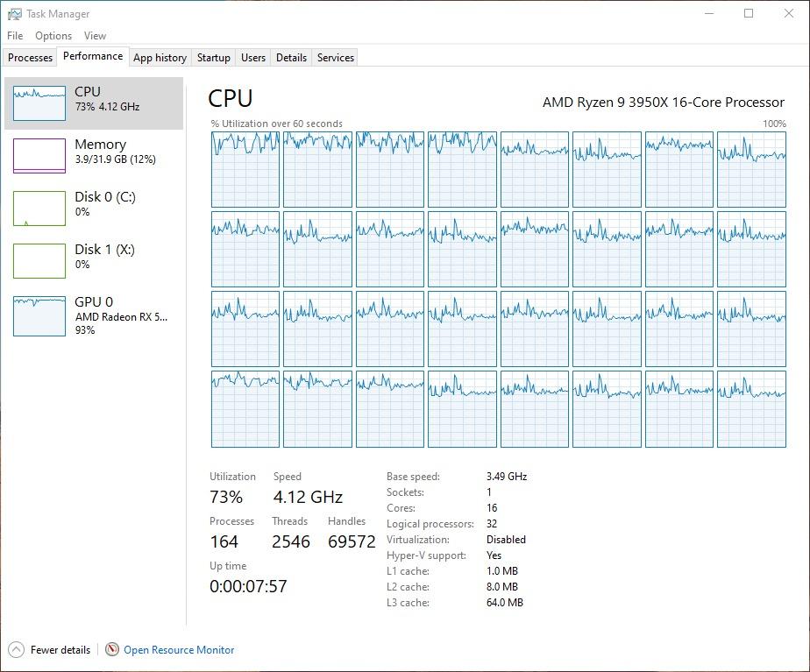Image resolution: width=810 pixels, height=672 pixels.
Task: Collapse view with Fewer details arrow
Action: tap(16, 650)
